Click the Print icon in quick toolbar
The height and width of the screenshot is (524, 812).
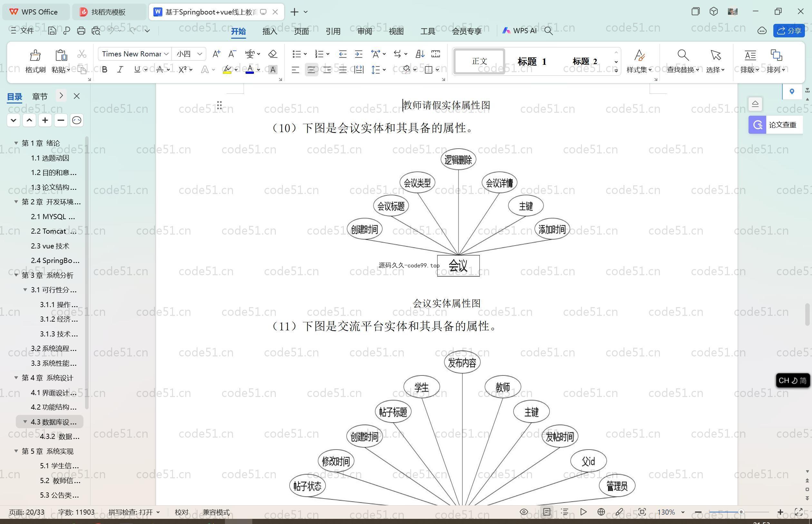pyautogui.click(x=81, y=31)
